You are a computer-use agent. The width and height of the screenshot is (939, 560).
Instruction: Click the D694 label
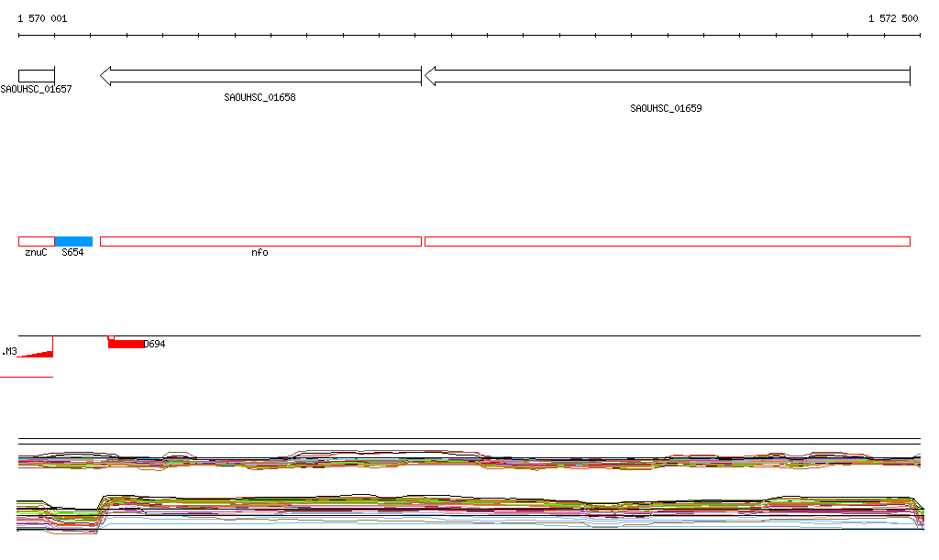[154, 344]
